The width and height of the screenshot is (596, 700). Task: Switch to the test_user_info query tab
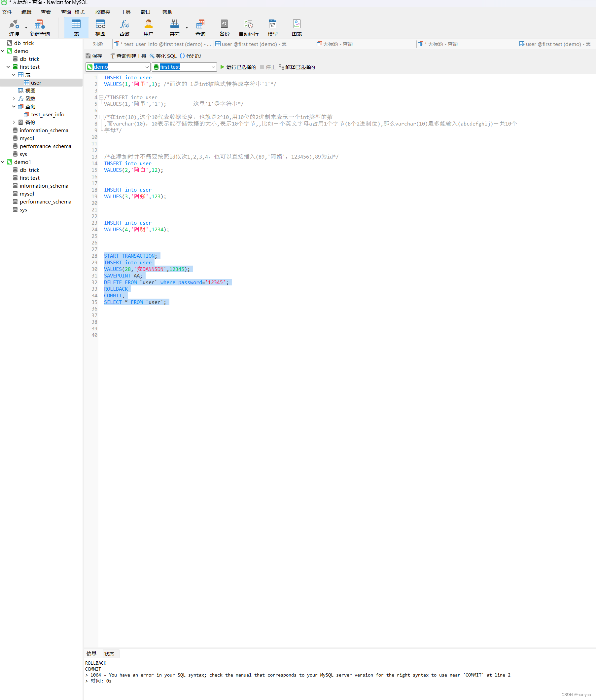click(162, 44)
